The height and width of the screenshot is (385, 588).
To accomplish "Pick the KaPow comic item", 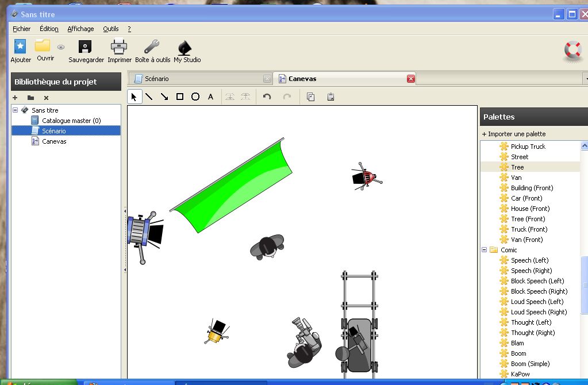I will tap(520, 374).
